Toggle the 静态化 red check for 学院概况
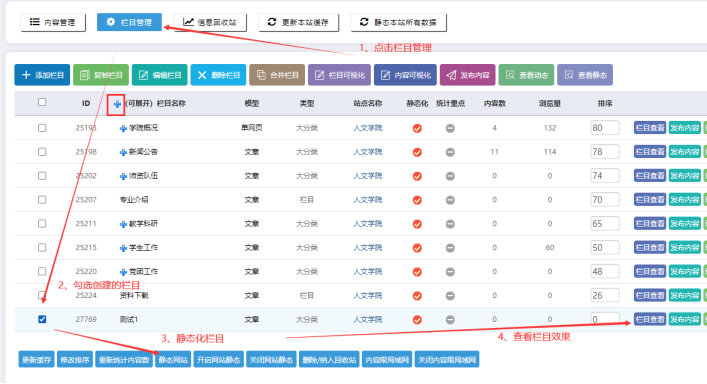Image resolution: width=707 pixels, height=384 pixels. coord(417,128)
